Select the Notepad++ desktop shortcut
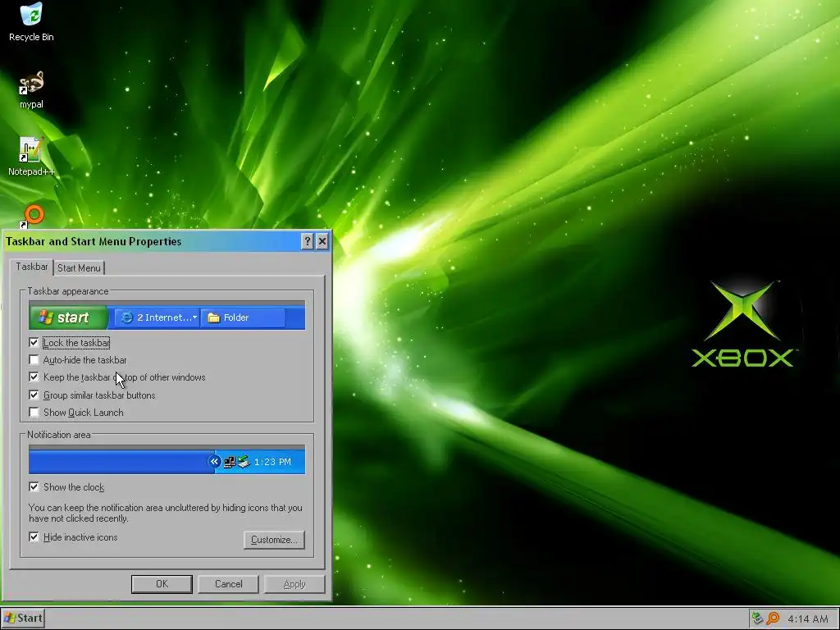Screen dimensions: 840x630 click(x=31, y=157)
